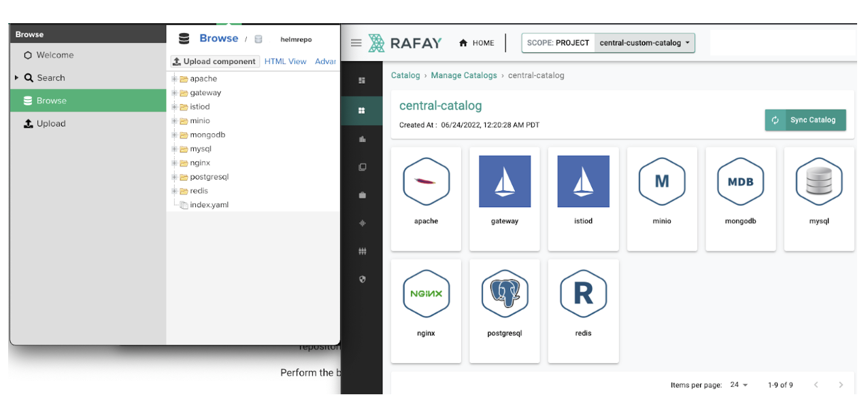Click the shield sidebar icon in Rafay
This screenshot has width=868, height=397.
362,279
